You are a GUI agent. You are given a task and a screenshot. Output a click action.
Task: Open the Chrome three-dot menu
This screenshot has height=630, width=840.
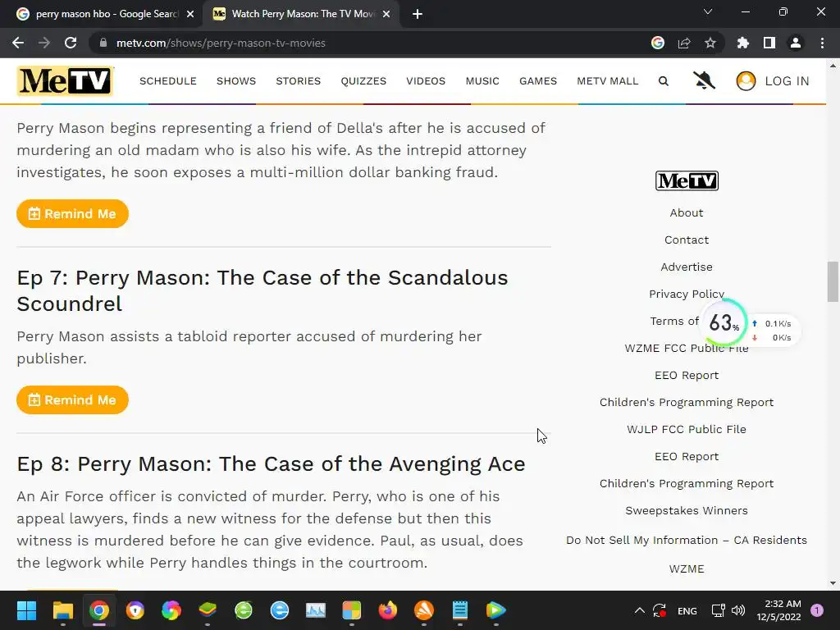[x=822, y=43]
